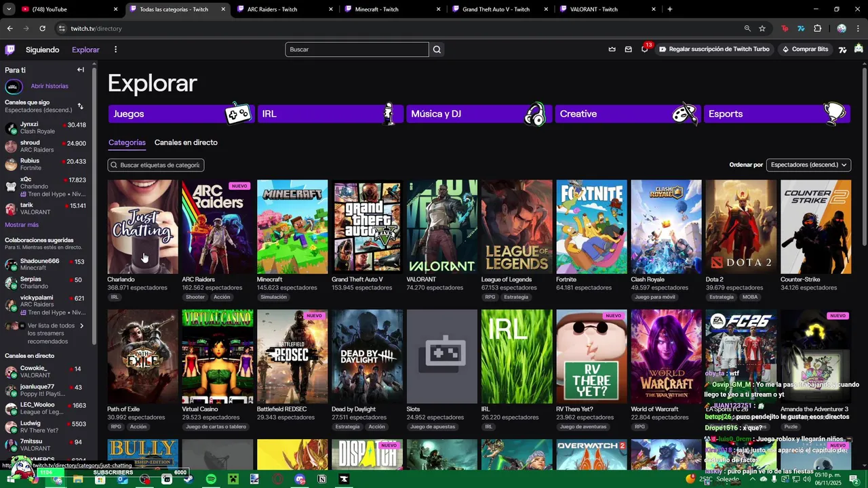This screenshot has width=868, height=488.
Task: Open Rubius channel in sidebar
Action: 45,164
